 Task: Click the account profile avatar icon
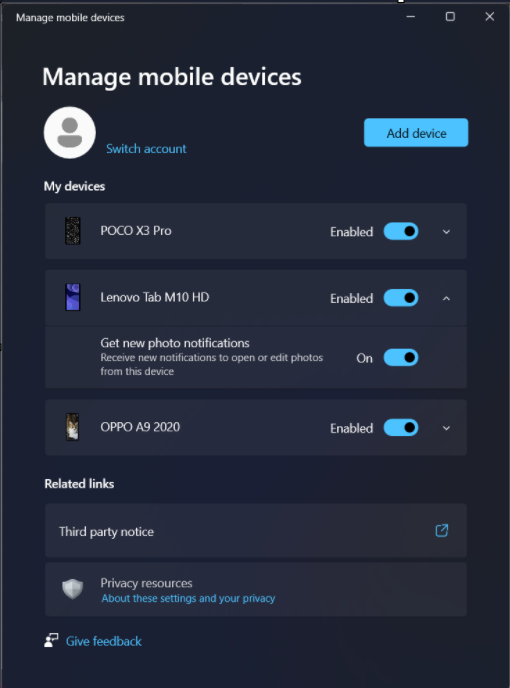(70, 133)
